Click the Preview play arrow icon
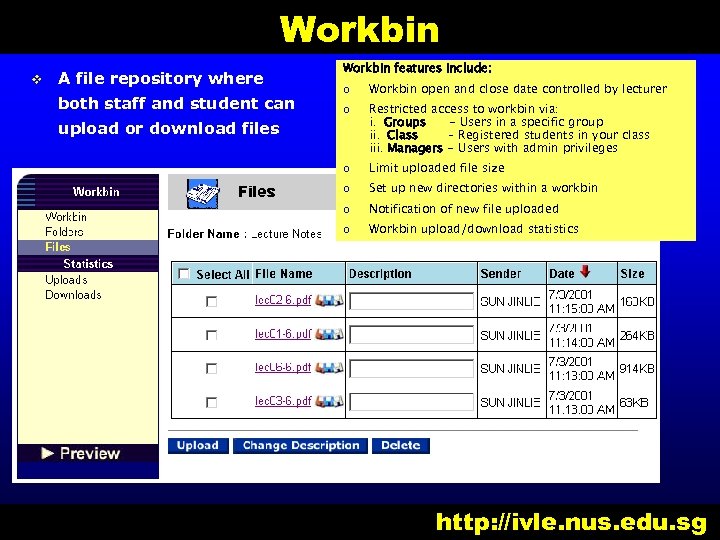720x540 pixels. pos(47,453)
